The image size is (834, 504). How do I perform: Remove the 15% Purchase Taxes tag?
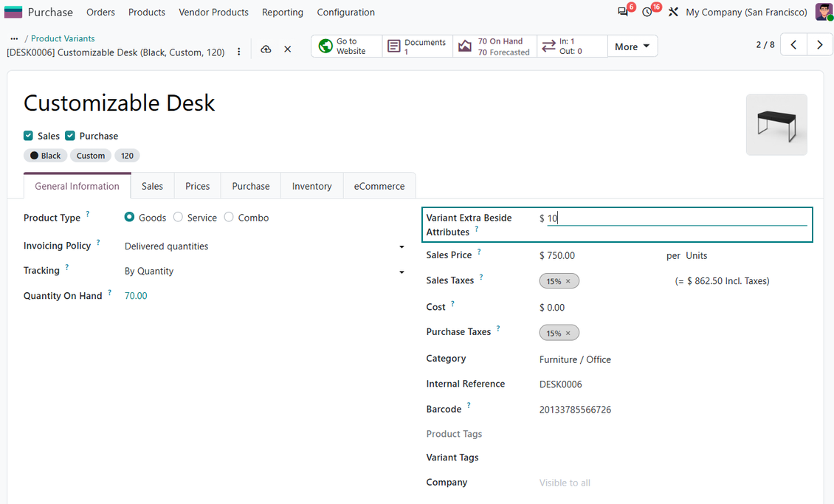[568, 334]
